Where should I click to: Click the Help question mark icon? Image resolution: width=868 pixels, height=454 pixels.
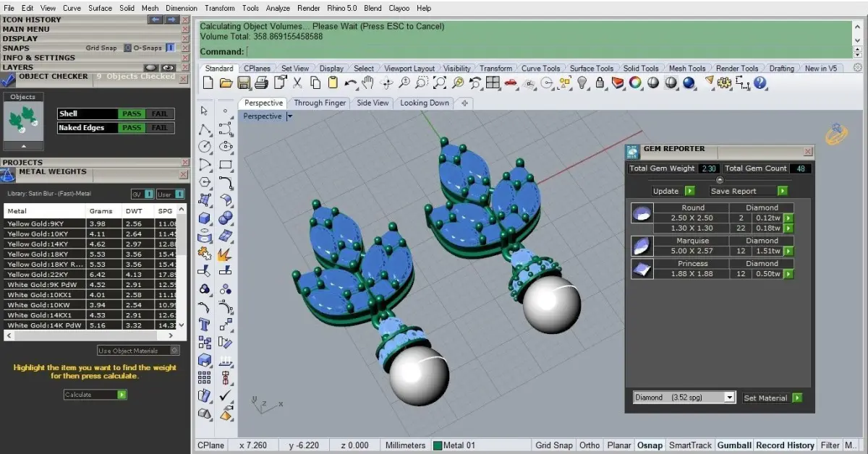(760, 83)
